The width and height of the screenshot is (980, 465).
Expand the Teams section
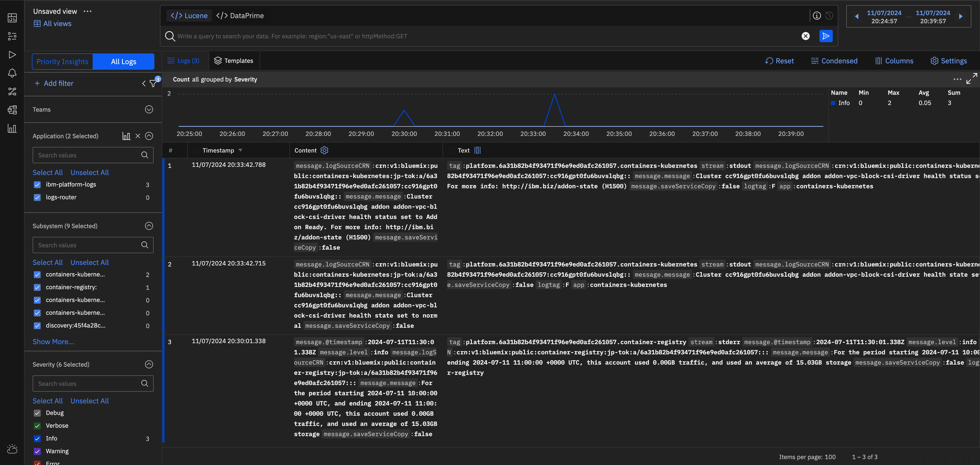pyautogui.click(x=149, y=109)
